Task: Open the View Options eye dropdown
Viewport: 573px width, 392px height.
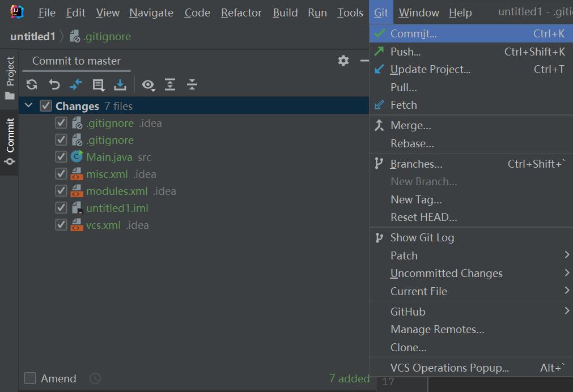Action: [148, 85]
